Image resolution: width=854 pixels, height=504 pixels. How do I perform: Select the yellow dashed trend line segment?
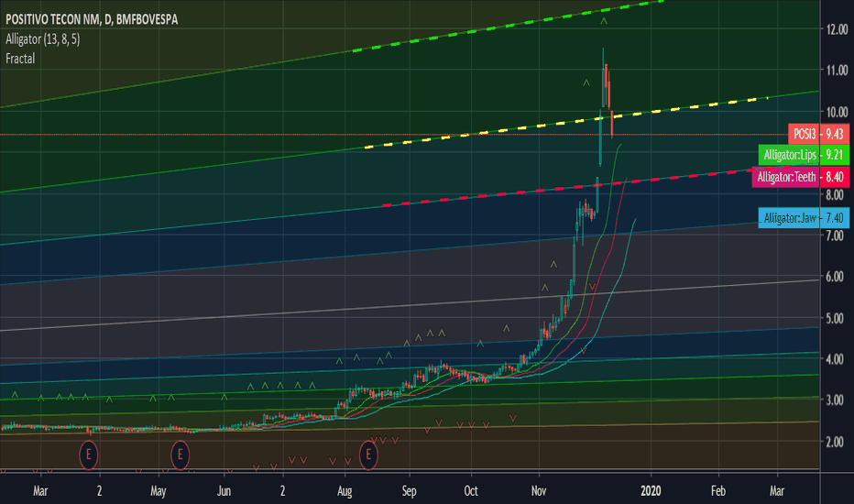point(566,123)
